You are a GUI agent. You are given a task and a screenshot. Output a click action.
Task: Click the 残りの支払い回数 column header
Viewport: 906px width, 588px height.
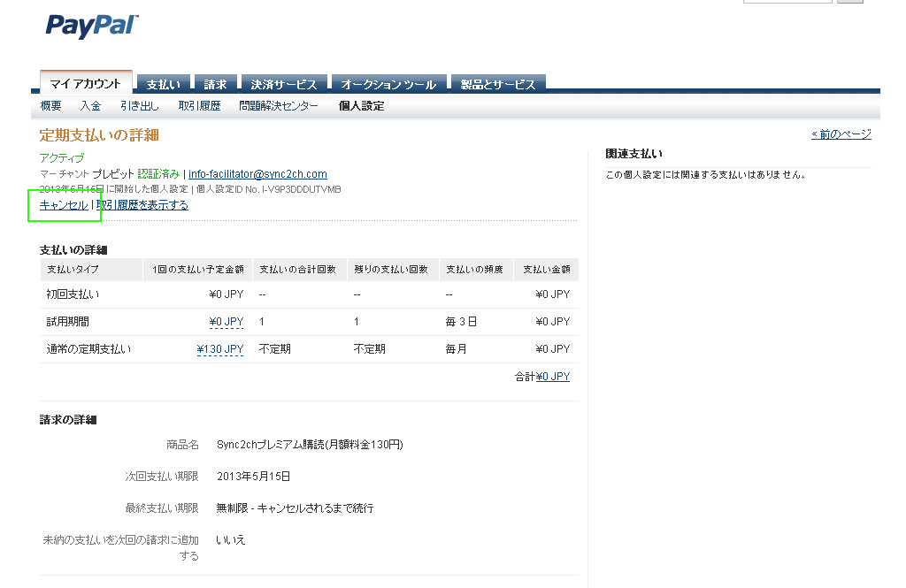391,270
